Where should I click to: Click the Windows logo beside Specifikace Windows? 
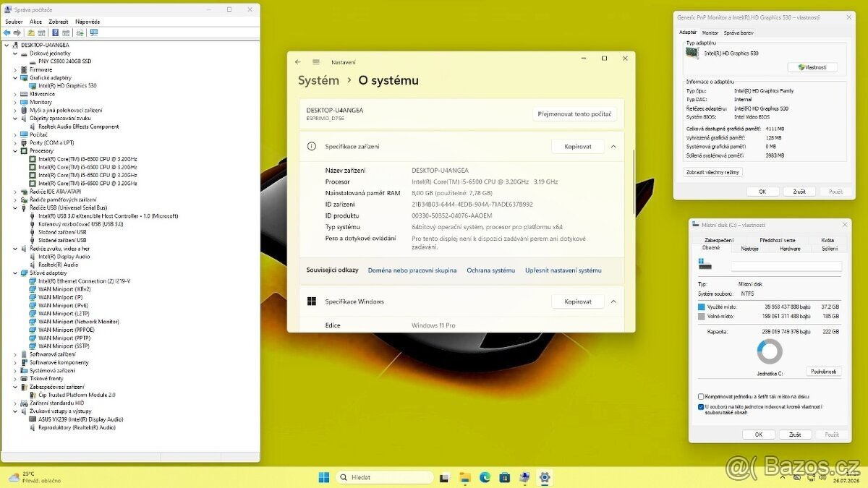312,301
